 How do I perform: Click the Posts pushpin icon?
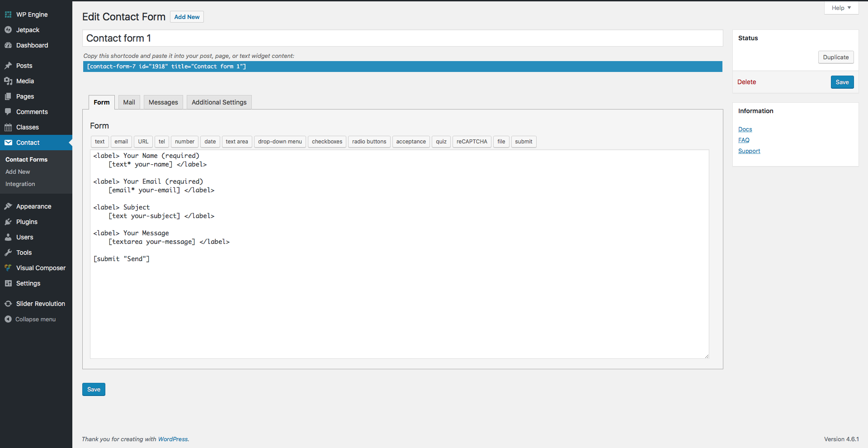point(8,66)
